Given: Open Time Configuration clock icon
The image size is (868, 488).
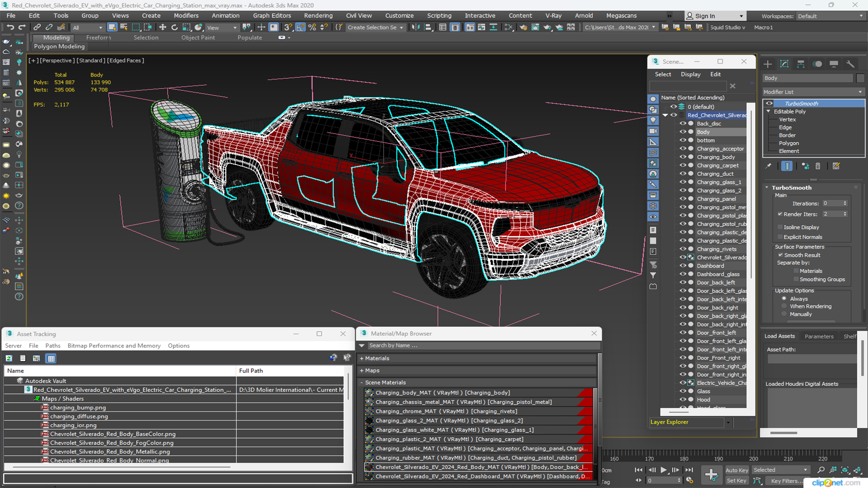Looking at the screenshot, I should click(x=689, y=480).
